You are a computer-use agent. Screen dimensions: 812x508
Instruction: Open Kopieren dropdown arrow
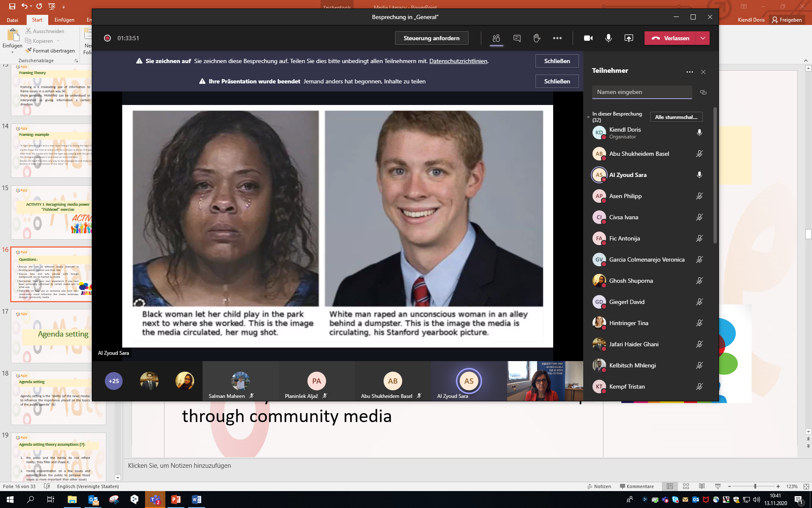pos(58,41)
